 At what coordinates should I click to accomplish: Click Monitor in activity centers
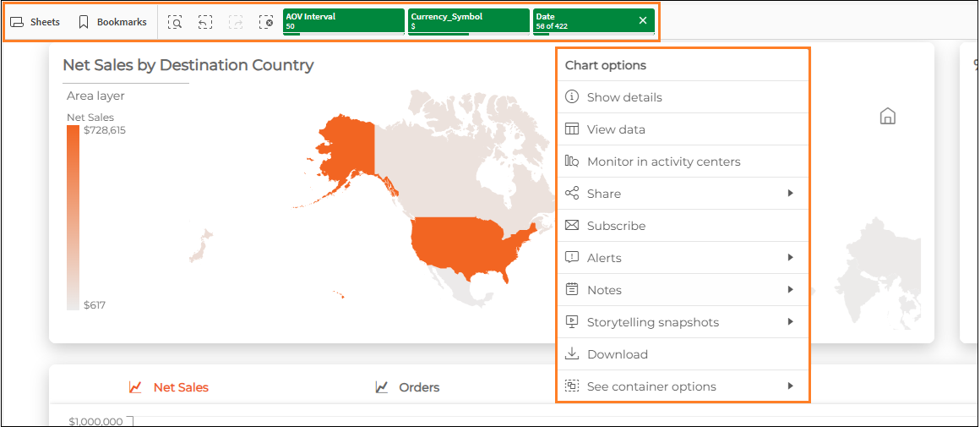click(x=663, y=161)
